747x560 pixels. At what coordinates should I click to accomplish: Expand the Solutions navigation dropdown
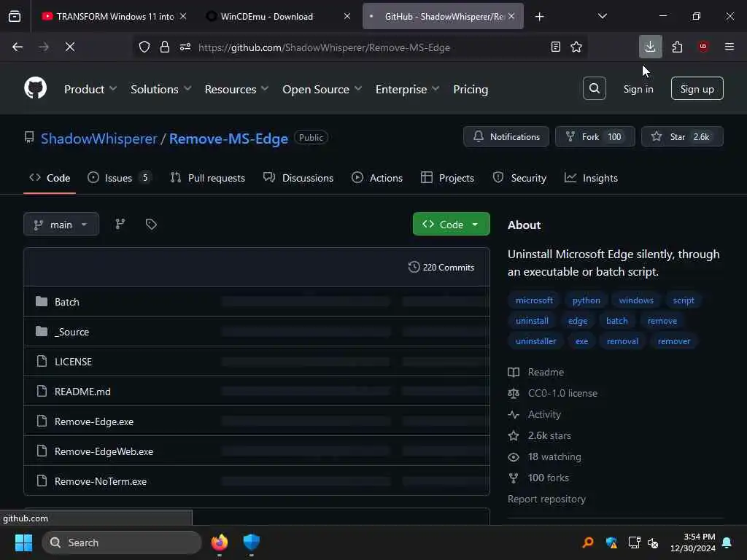pos(160,89)
